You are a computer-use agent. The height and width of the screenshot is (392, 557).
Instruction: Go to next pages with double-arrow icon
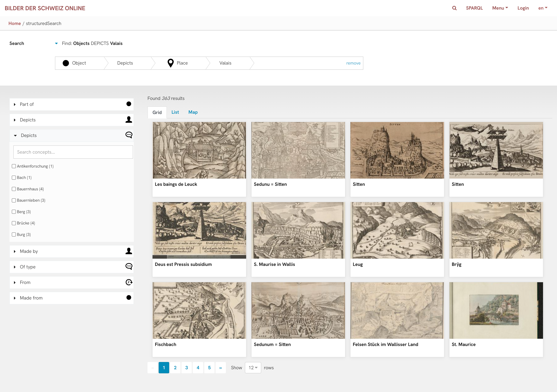click(221, 368)
